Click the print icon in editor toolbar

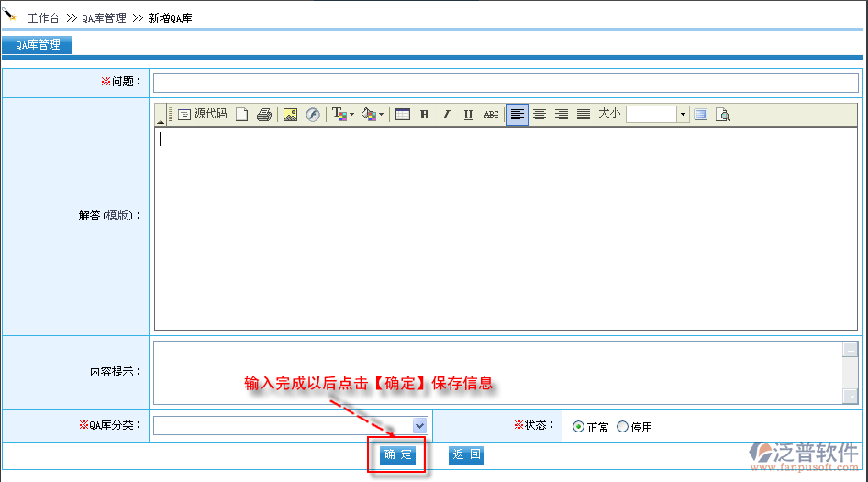[x=264, y=115]
